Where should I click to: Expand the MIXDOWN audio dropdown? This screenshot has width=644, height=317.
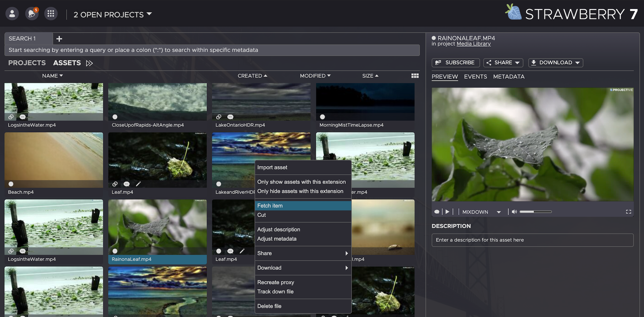click(x=498, y=212)
